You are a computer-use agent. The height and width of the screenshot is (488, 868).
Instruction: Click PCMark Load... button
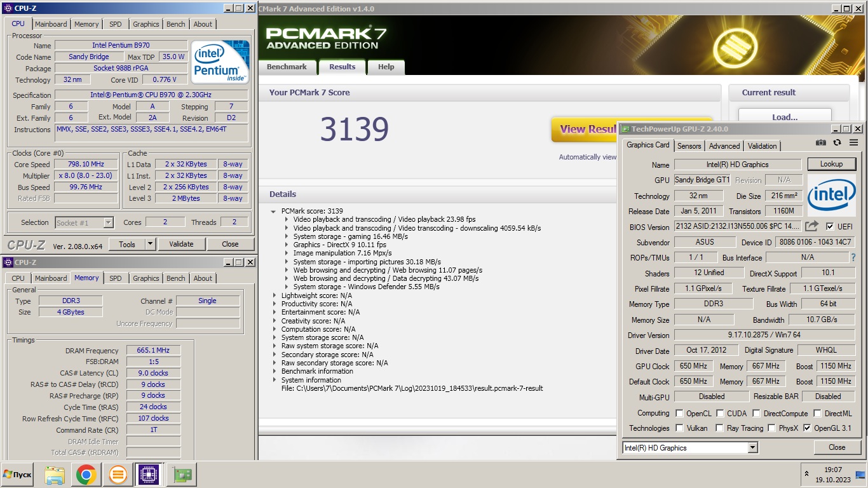pos(785,117)
